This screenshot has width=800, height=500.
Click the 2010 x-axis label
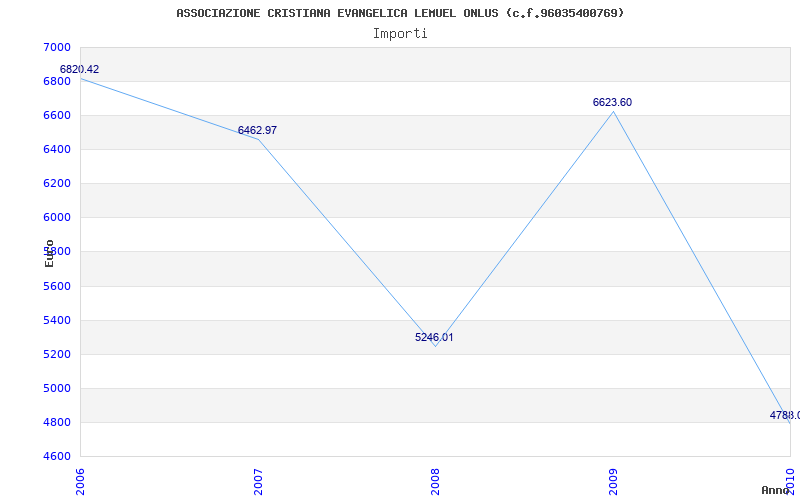click(x=791, y=482)
